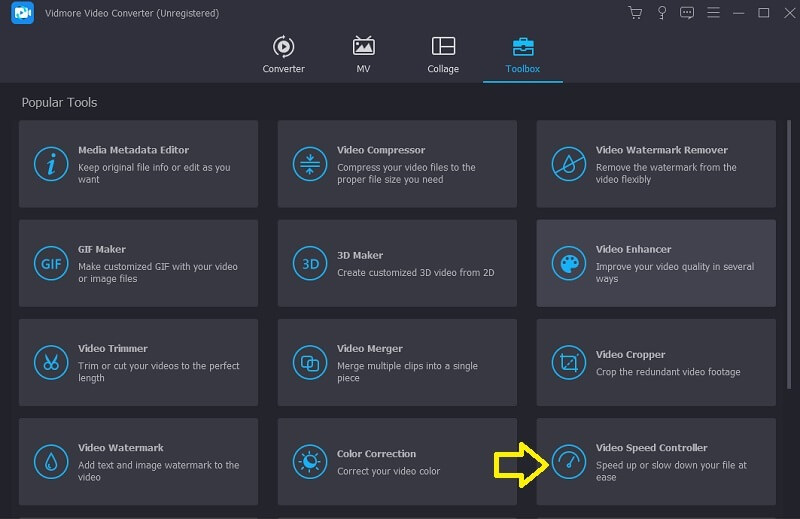Screen dimensions: 800x519
Task: Open the Media Metadata Editor info icon
Action: 50,163
